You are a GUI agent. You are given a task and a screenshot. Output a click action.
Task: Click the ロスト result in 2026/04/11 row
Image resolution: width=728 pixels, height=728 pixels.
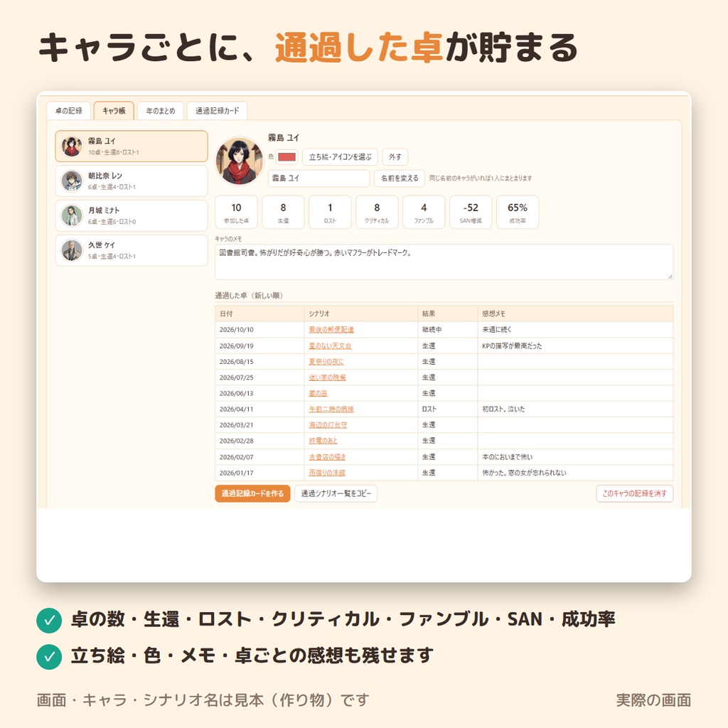[x=429, y=409]
